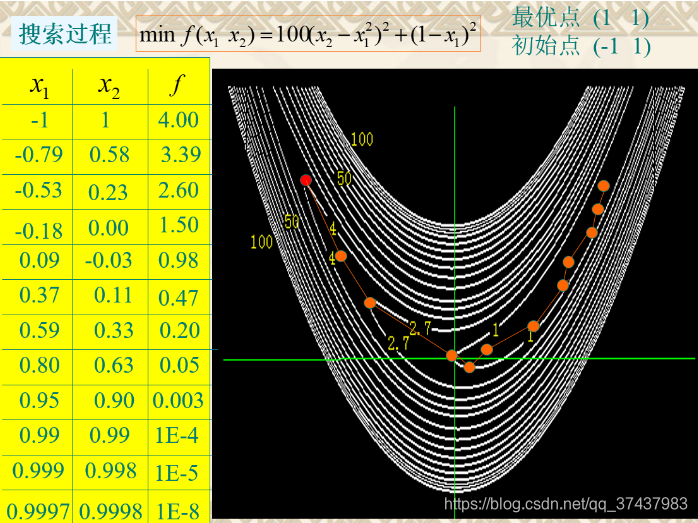Select the f value 0.47

tap(178, 298)
